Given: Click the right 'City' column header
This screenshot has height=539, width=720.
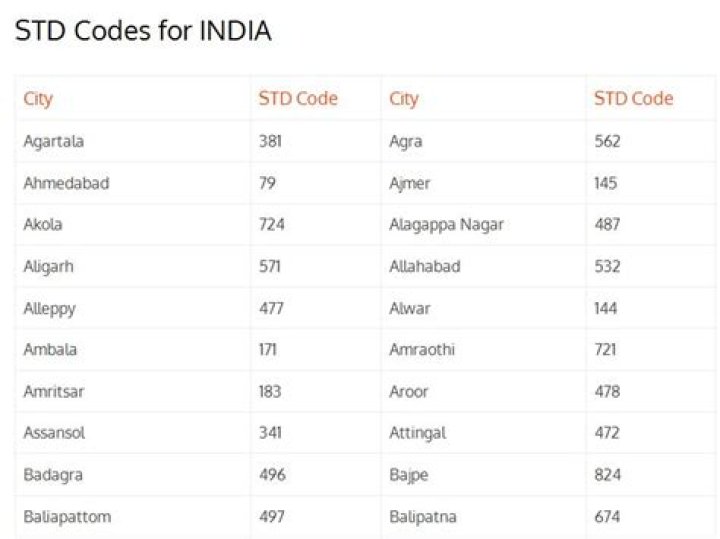Looking at the screenshot, I should click(x=404, y=99).
